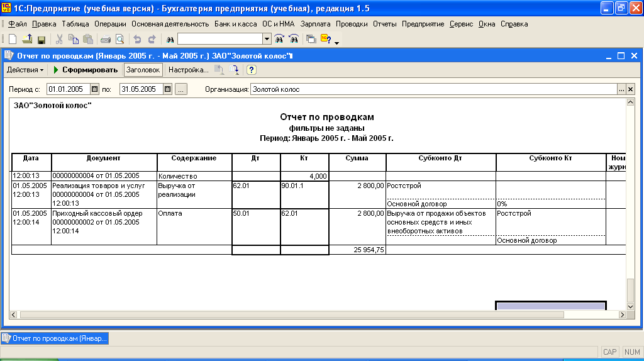Image resolution: width=644 pixels, height=361 pixels.
Task: Click the vertical scrollbar down arrow
Action: tap(630, 307)
